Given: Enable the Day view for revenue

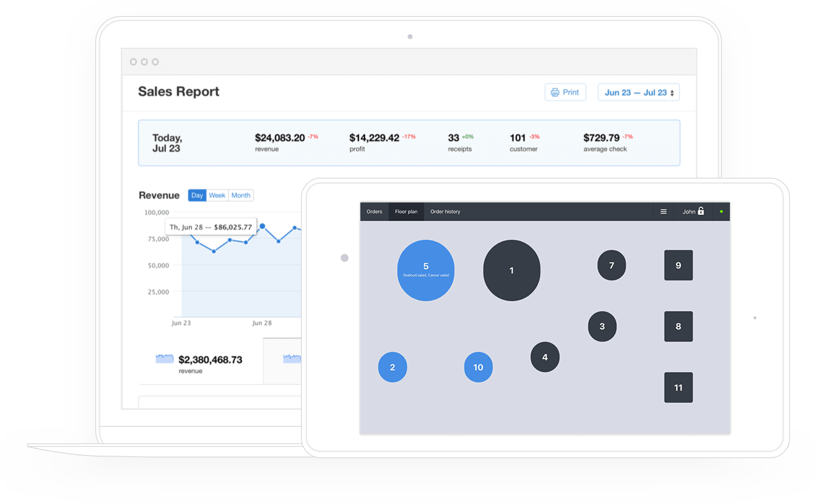Looking at the screenshot, I should pyautogui.click(x=197, y=195).
